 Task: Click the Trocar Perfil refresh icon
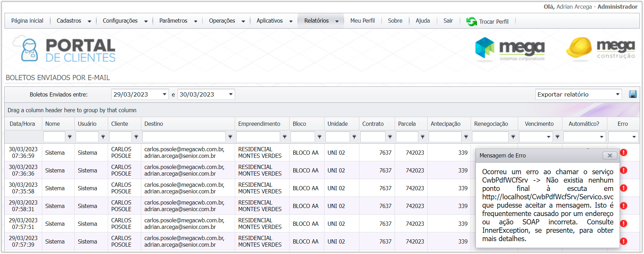471,22
